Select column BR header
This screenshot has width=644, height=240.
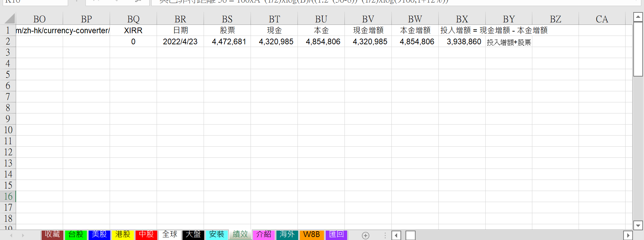(x=180, y=19)
